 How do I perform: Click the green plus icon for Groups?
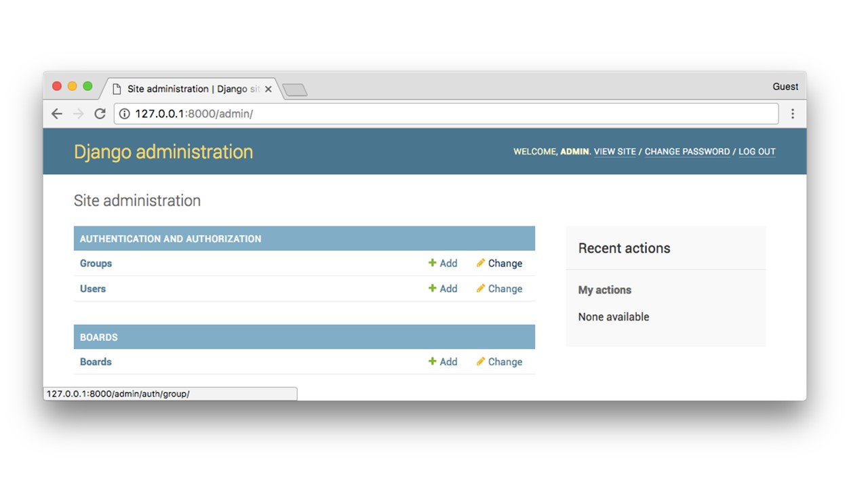[432, 263]
